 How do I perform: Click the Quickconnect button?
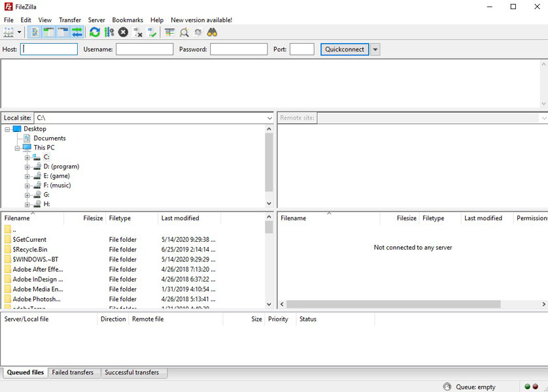(x=345, y=49)
